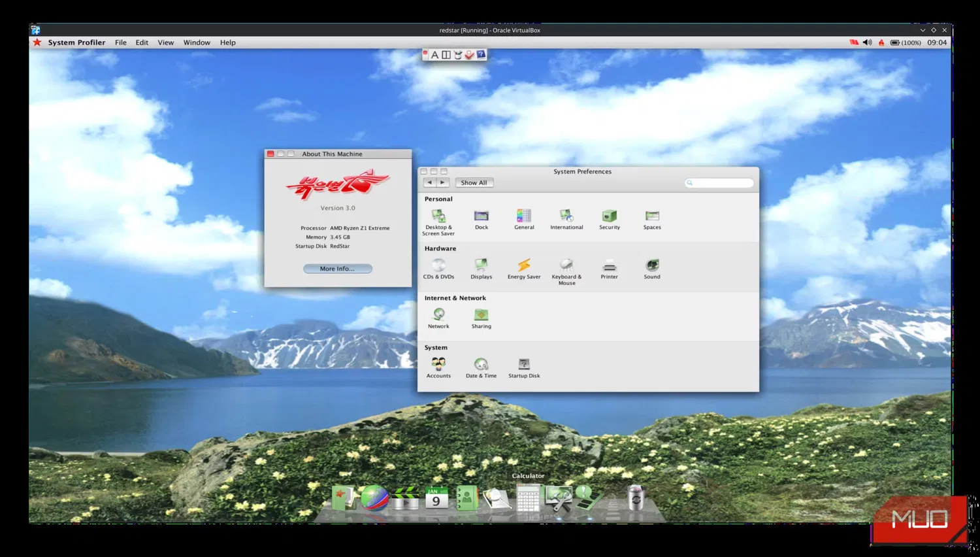
Task: Open the Edit menu
Action: [142, 42]
